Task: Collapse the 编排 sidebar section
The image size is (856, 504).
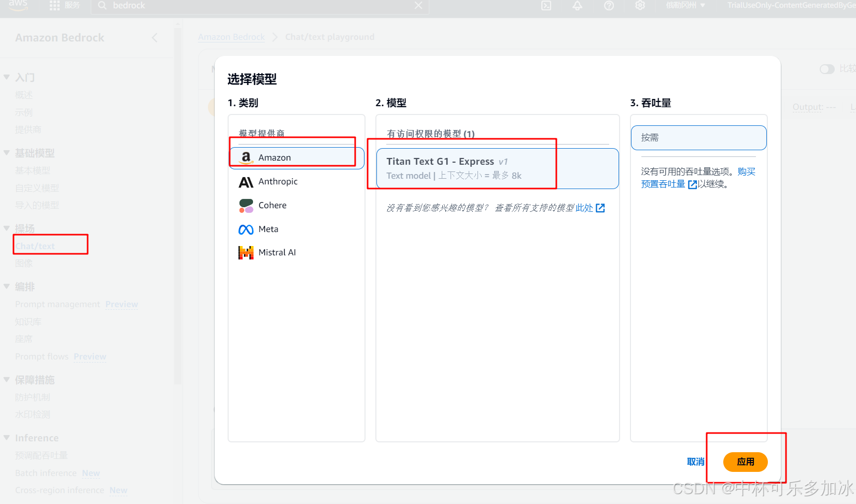Action: tap(7, 286)
